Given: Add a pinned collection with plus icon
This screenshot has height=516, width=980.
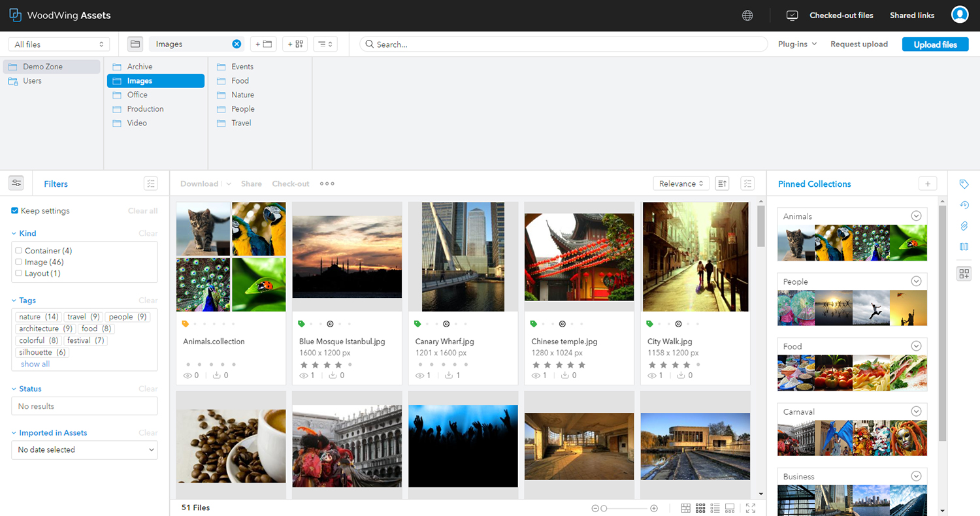Looking at the screenshot, I should (x=928, y=184).
